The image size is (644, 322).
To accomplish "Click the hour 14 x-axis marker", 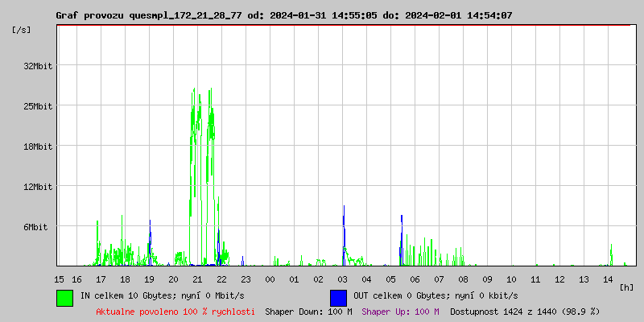I will pyautogui.click(x=608, y=279).
